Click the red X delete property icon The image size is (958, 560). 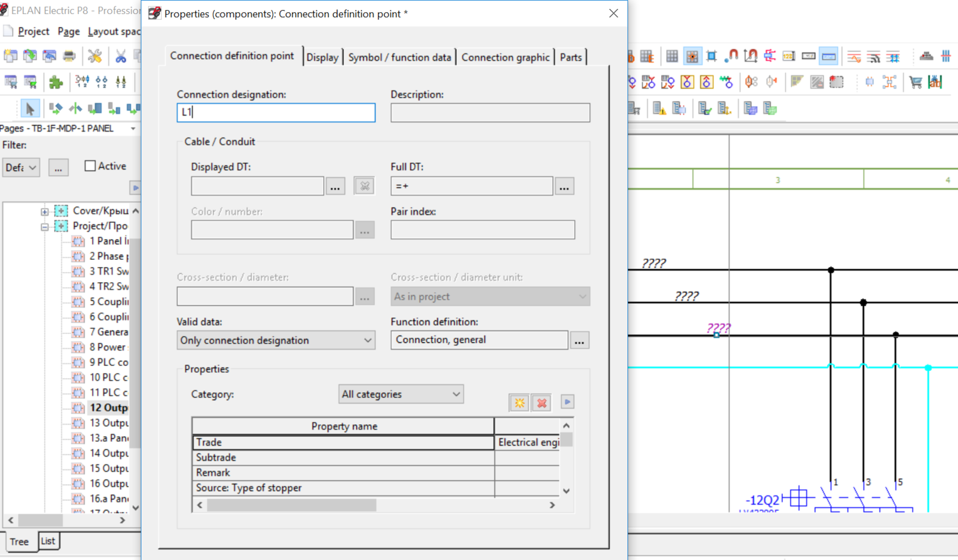pyautogui.click(x=542, y=402)
